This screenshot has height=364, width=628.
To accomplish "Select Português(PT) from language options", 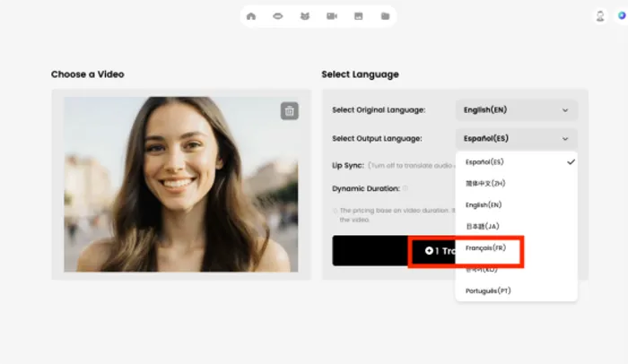I will [488, 290].
